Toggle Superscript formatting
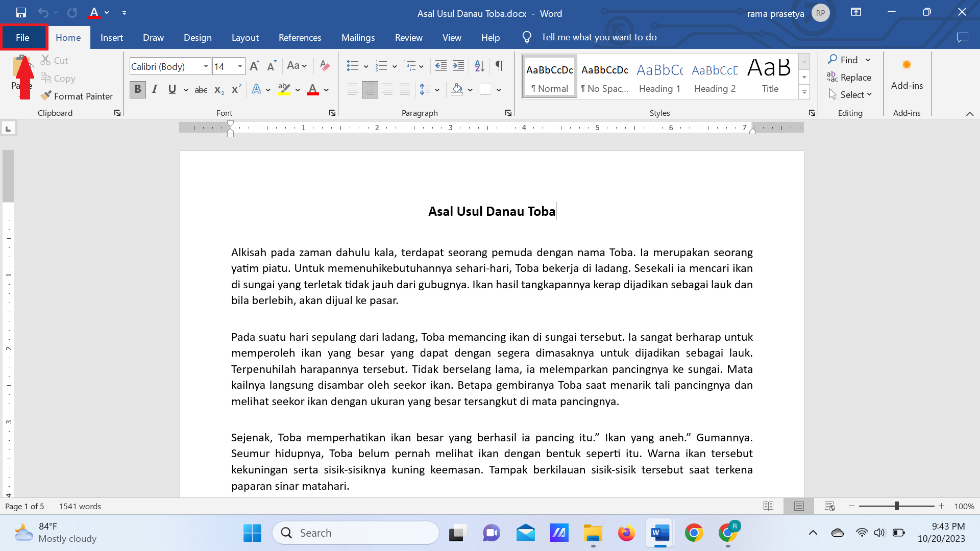The width and height of the screenshot is (980, 551). tap(236, 90)
